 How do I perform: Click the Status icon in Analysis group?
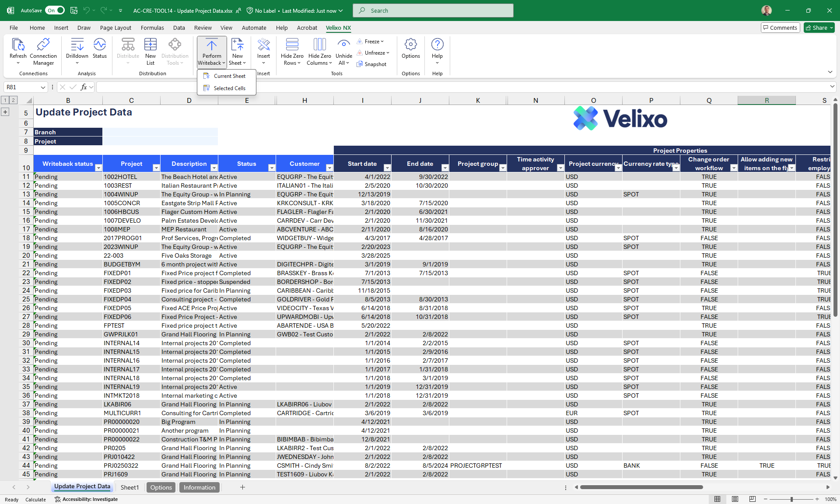point(99,45)
